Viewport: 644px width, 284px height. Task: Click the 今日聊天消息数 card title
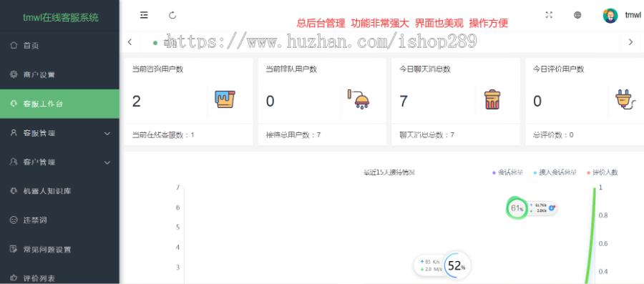pos(424,69)
